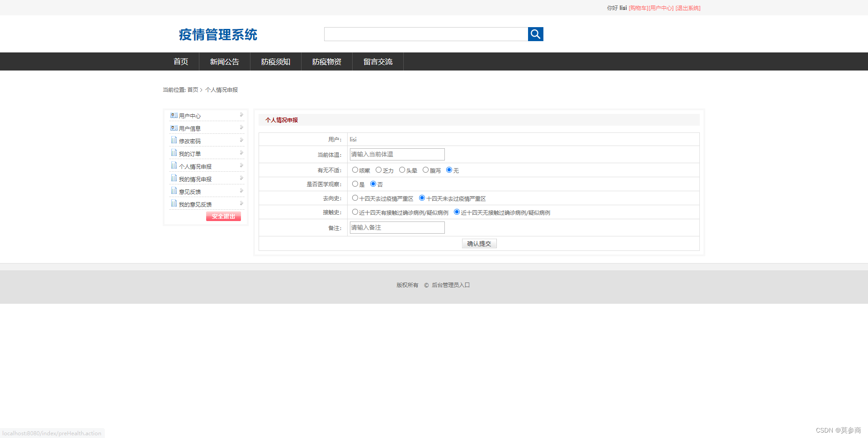Open 用户信息 in the sidebar
This screenshot has height=438, width=868.
[x=190, y=129]
